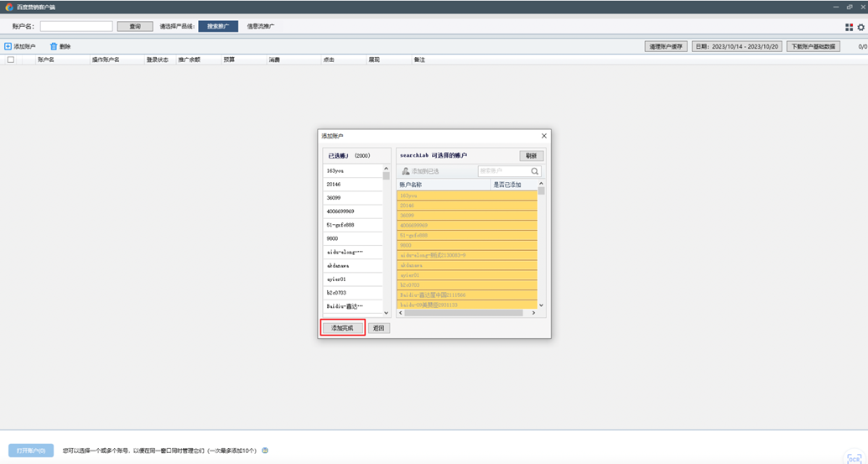
Task: Click the 添加账户 plus icon in toolbar
Action: click(x=8, y=47)
